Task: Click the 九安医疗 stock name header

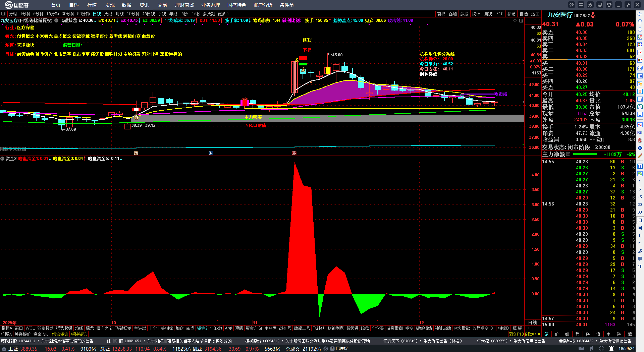Action: coord(560,15)
